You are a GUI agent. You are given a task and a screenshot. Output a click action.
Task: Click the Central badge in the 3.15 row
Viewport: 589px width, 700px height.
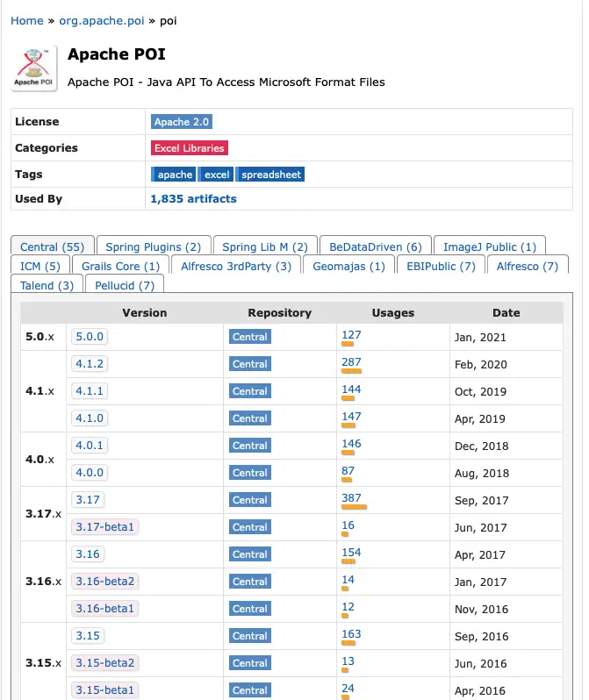click(x=250, y=636)
